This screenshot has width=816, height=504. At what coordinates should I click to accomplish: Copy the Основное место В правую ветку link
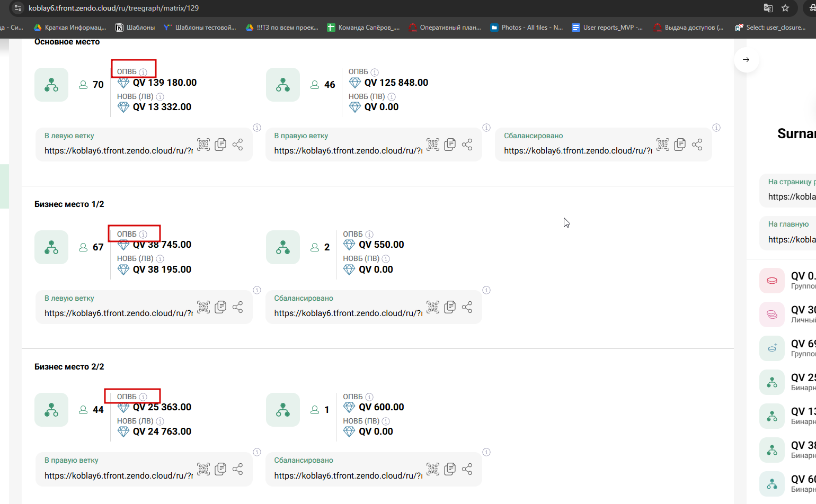[x=450, y=144]
